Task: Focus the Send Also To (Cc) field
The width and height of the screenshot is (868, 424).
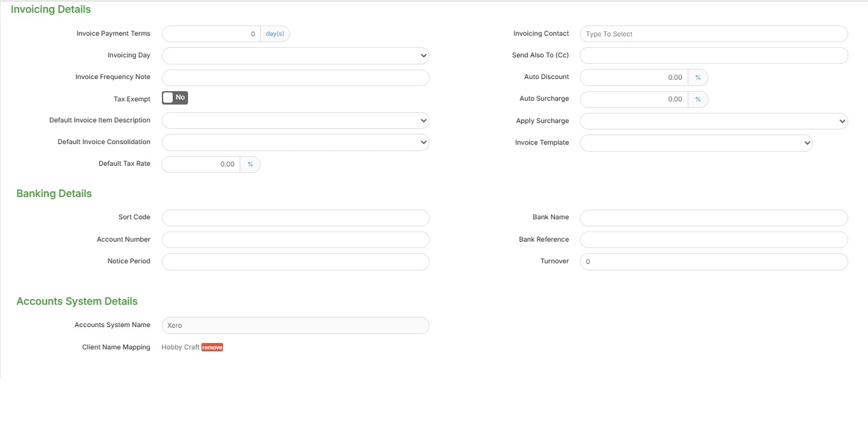Action: (713, 55)
